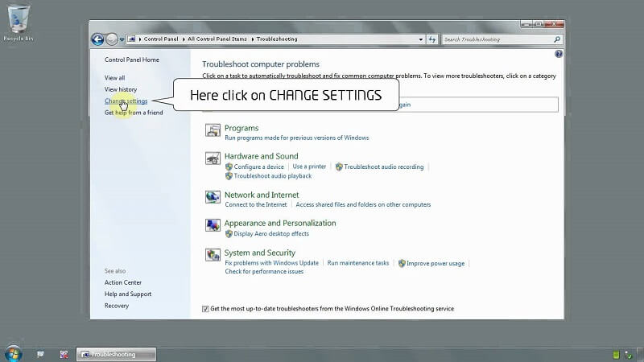Viewport: 644px width, 362px height.
Task: Click shield icon beside Improve power usage
Action: click(402, 263)
